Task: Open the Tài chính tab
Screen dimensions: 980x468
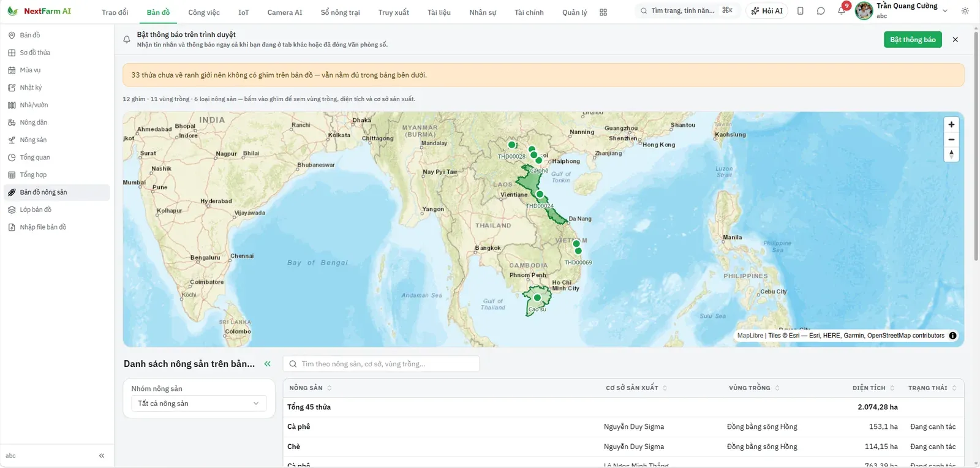Action: tap(529, 12)
